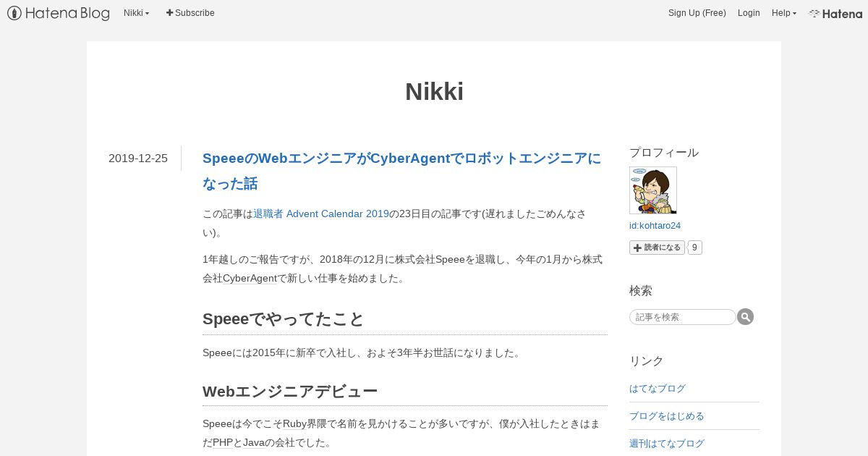Open the reader count 9 badge
Viewport: 868px width, 456px height.
point(694,248)
